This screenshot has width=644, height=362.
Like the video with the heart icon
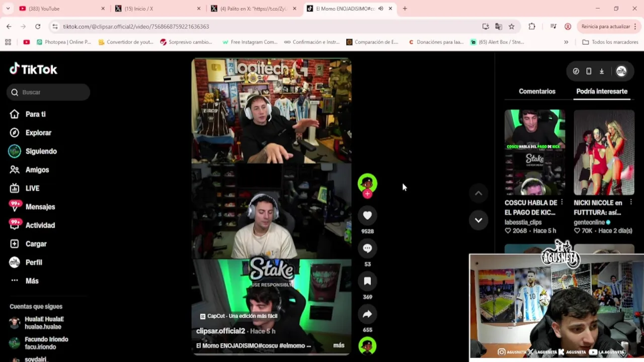click(x=367, y=215)
